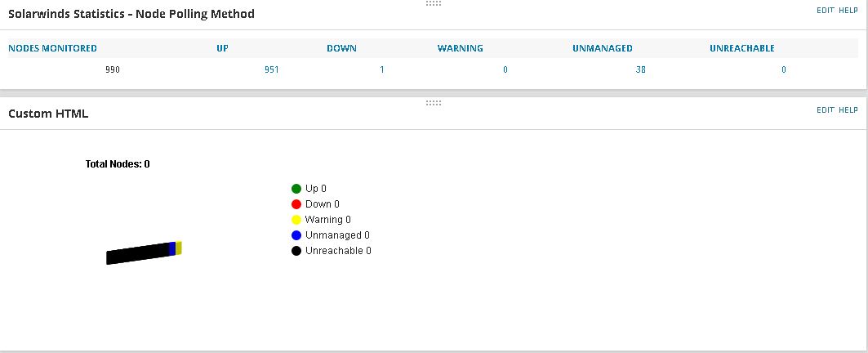The width and height of the screenshot is (868, 353).
Task: Open HELP for Custom HTML widget
Action: click(x=848, y=109)
